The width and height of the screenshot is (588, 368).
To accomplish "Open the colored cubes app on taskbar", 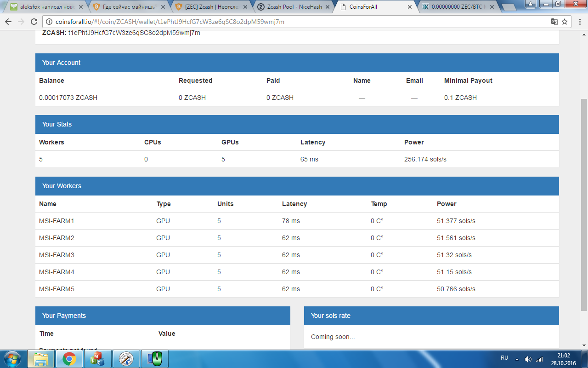I will [x=97, y=359].
